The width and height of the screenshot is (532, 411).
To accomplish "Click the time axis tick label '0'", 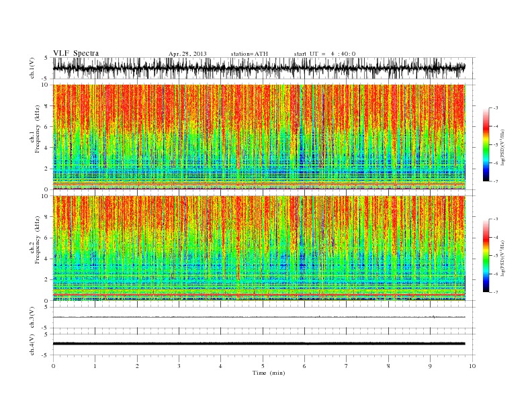I will (53, 366).
